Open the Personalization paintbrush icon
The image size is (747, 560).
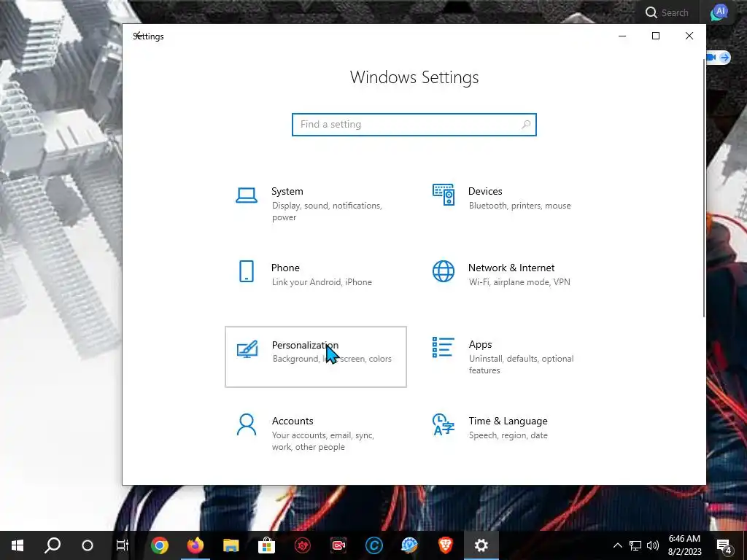[247, 349]
